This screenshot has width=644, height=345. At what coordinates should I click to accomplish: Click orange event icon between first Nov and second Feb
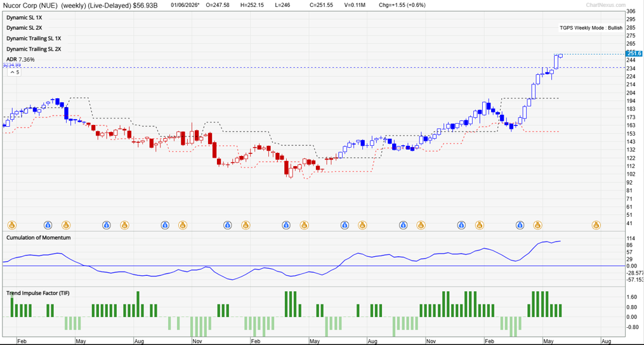tap(245, 225)
